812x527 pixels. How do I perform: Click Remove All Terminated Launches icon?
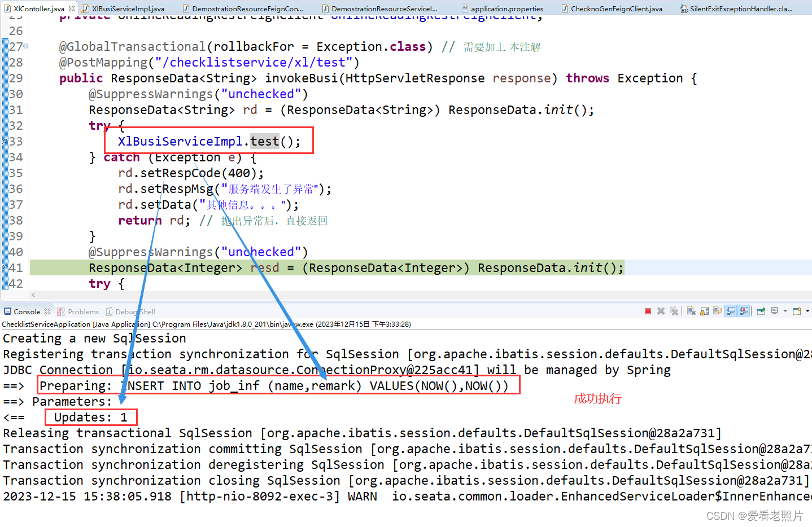point(674,311)
